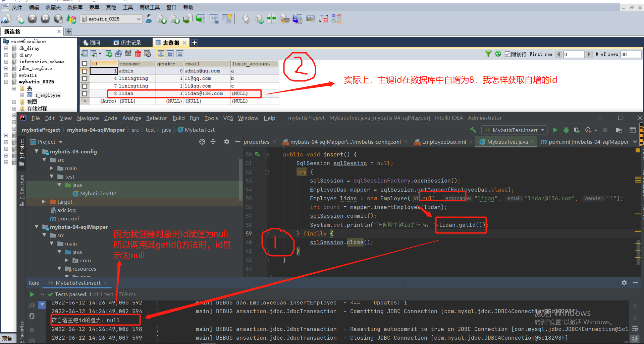
Task: Select opened file target icon in Project panel
Action: click(202, 142)
